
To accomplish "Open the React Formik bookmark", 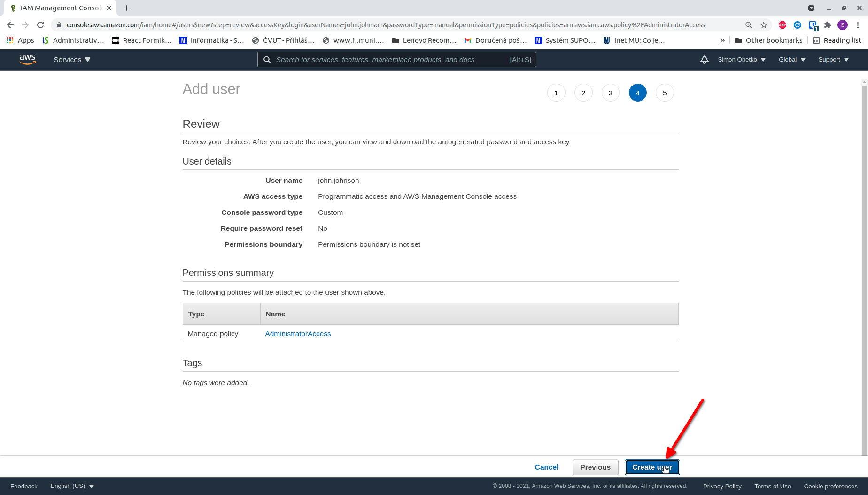I will tap(142, 40).
